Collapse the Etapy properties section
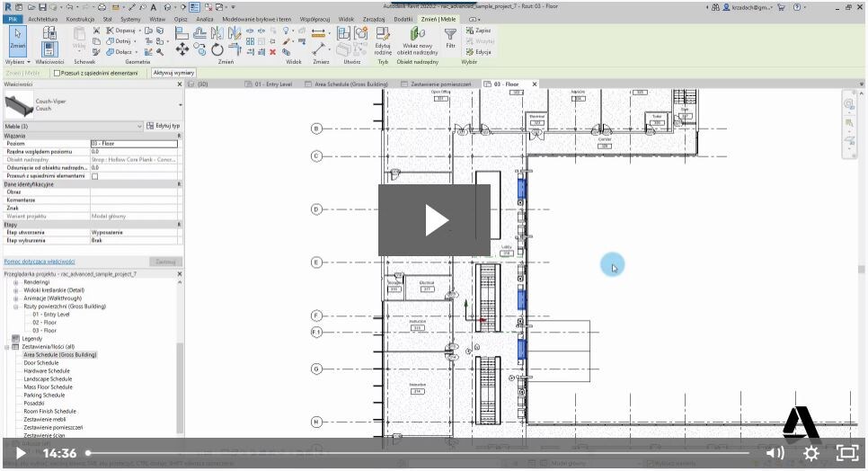This screenshot has height=471, width=868. 179,225
